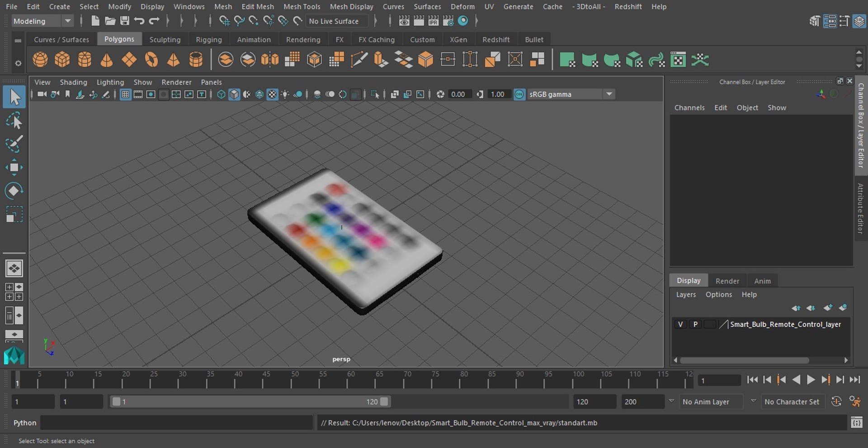
Task: Create a polygon cube from the shelf
Action: [x=62, y=60]
